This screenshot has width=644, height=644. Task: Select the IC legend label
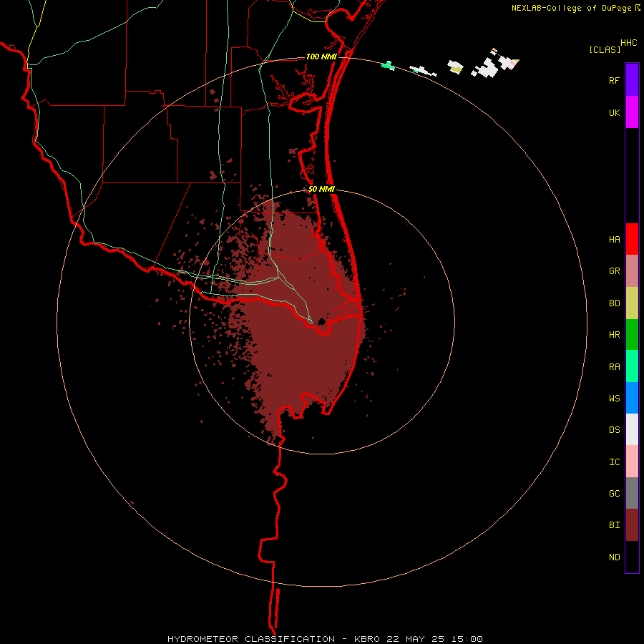tap(614, 462)
